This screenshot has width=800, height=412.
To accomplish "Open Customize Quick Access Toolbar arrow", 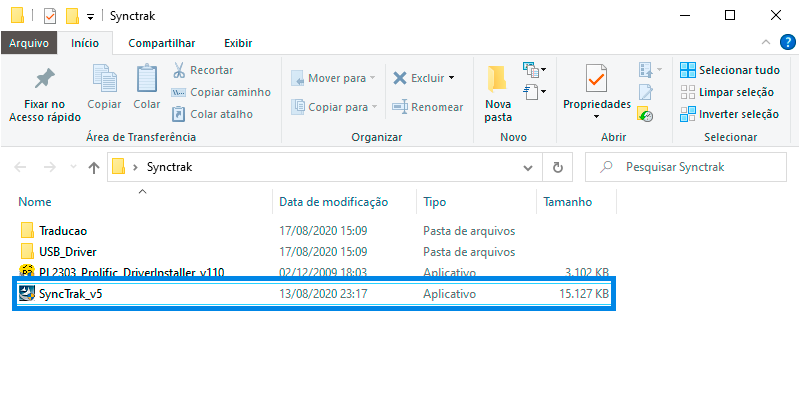I will pyautogui.click(x=90, y=17).
